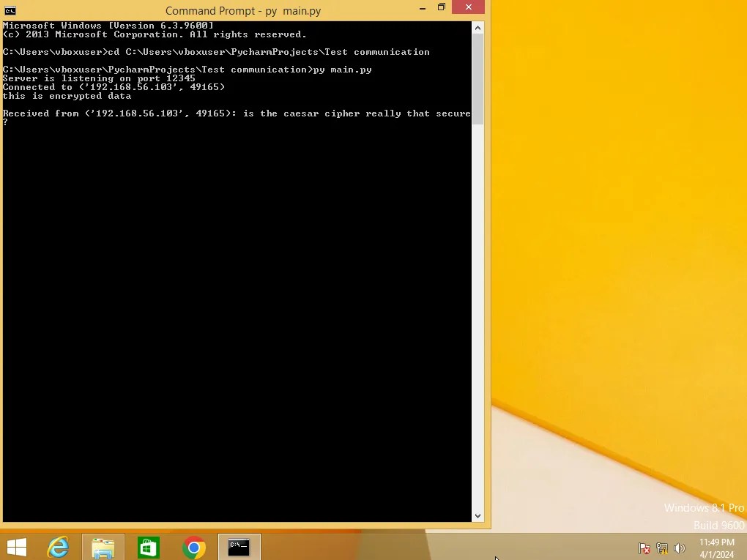Maximize the Command Prompt window
Screen dimensions: 747x560
442,8
